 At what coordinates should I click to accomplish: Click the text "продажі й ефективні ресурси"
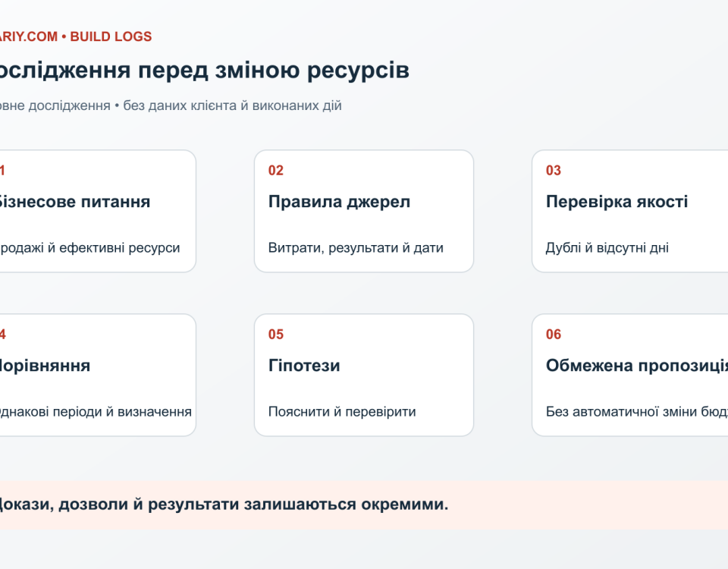click(x=89, y=248)
